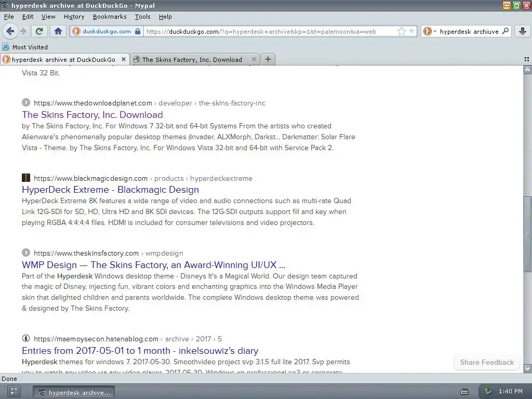Click the lock security icon in address bar
532x399 pixels.
137,31
